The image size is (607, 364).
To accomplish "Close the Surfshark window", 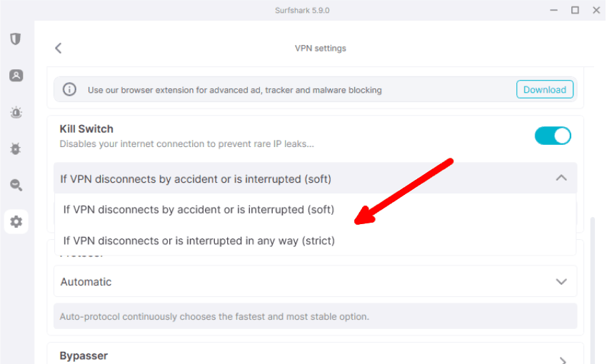I will [596, 10].
